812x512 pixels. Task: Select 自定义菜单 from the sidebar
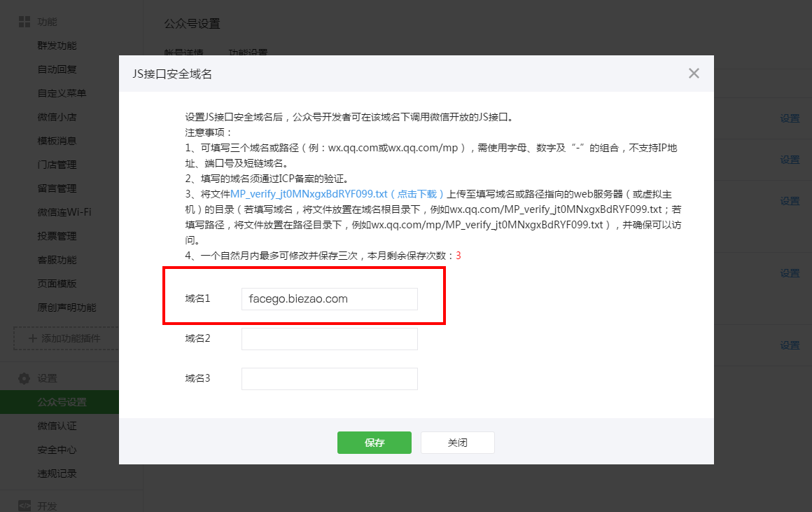(62, 93)
